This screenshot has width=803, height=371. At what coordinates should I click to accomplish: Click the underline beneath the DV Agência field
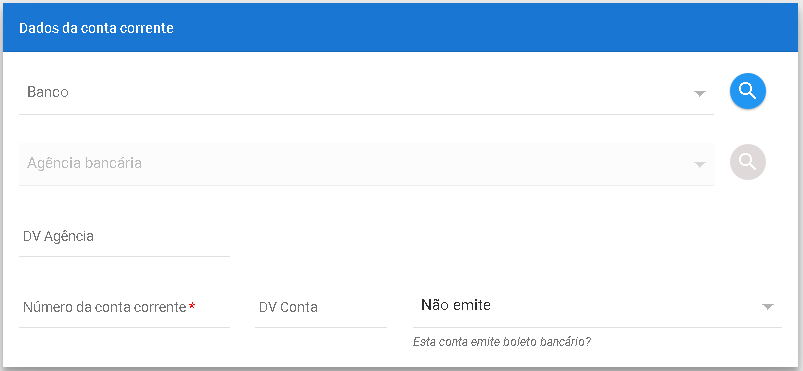(x=124, y=256)
